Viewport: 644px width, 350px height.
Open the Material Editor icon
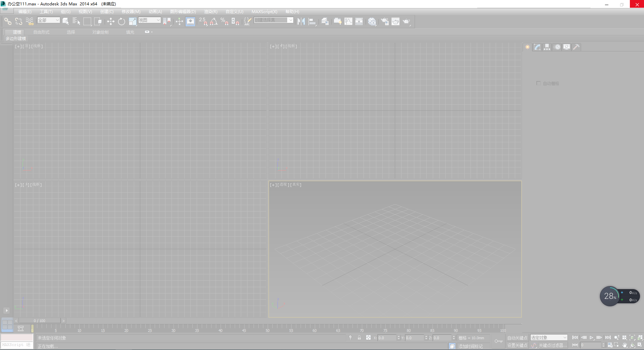(x=372, y=22)
